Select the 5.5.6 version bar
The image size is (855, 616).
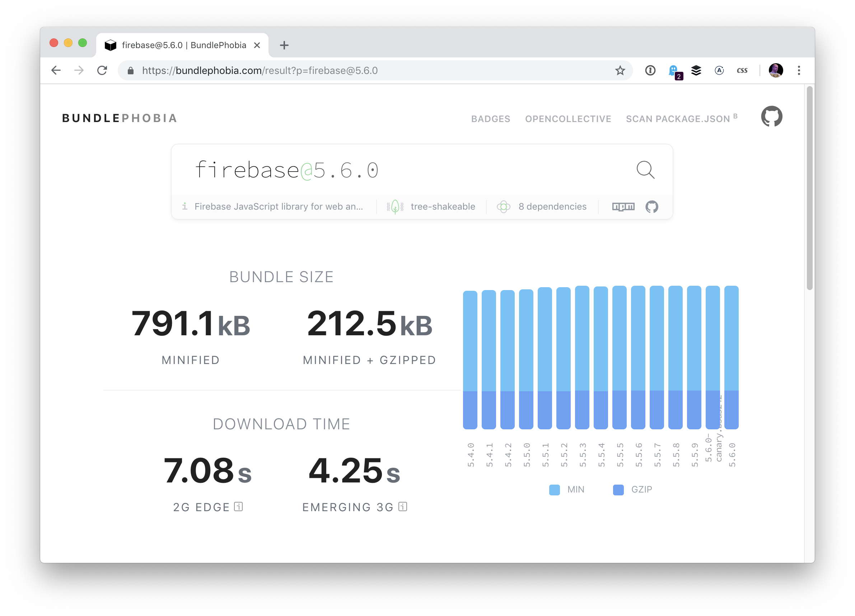[x=638, y=358]
